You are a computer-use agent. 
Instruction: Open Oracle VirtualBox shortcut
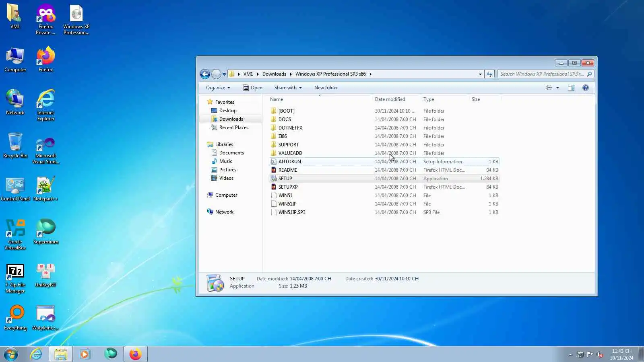pyautogui.click(x=15, y=235)
